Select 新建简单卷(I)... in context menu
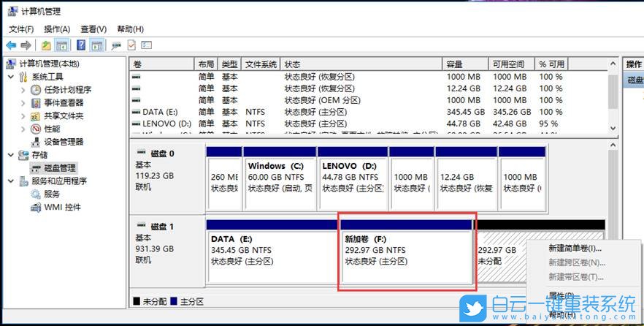The height and width of the screenshot is (326, 644). point(575,249)
